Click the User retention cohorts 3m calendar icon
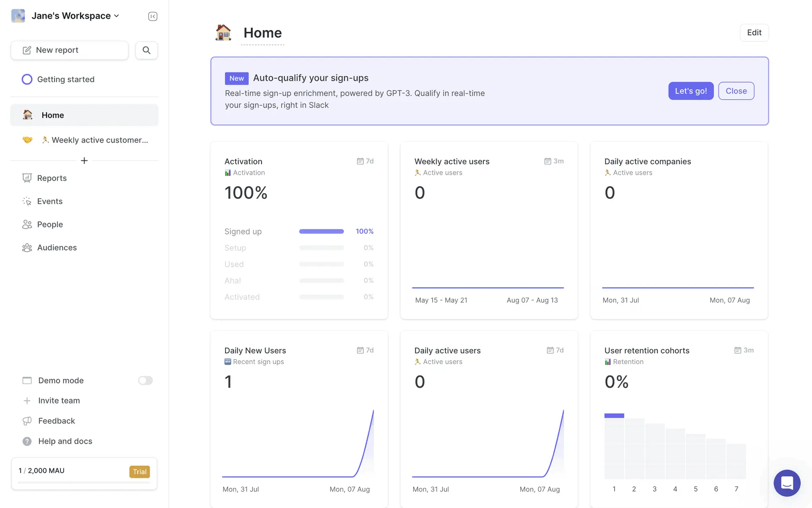This screenshot has width=812, height=508. coord(738,351)
